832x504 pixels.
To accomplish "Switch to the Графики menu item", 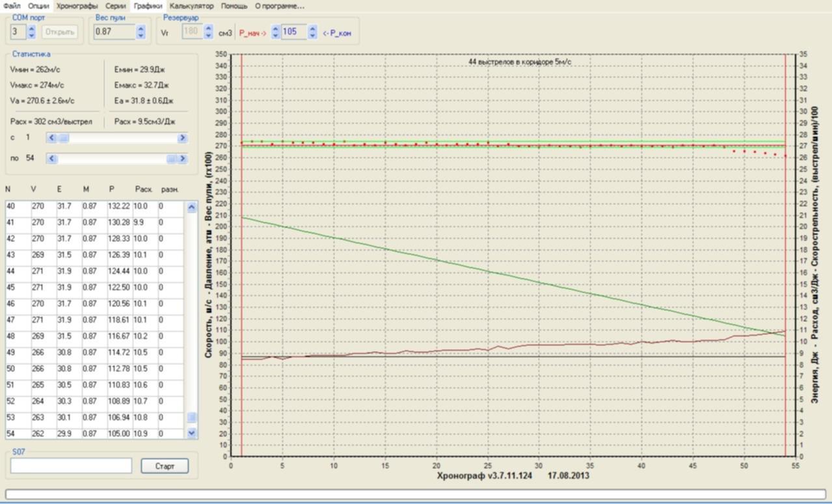I will [x=148, y=6].
